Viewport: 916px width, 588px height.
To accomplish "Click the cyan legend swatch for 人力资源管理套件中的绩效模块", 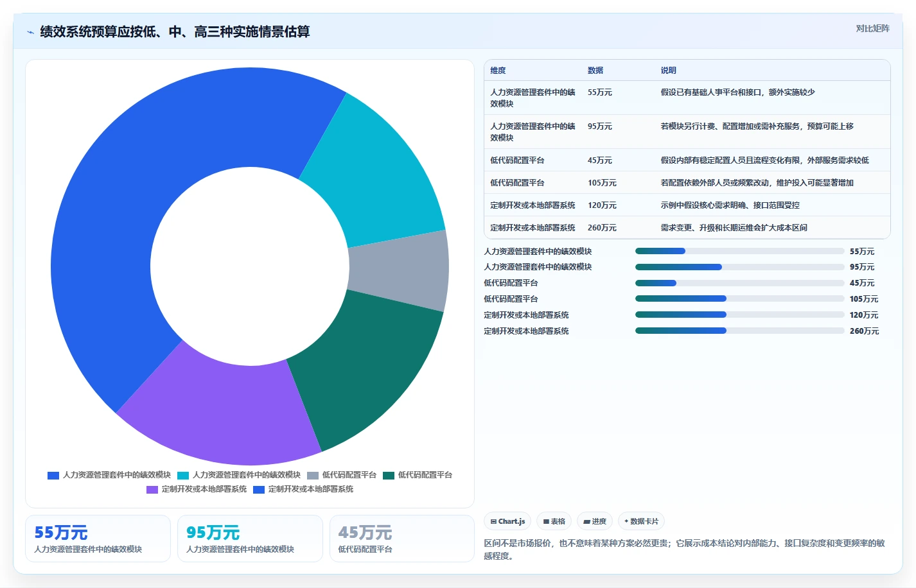I will [x=183, y=476].
